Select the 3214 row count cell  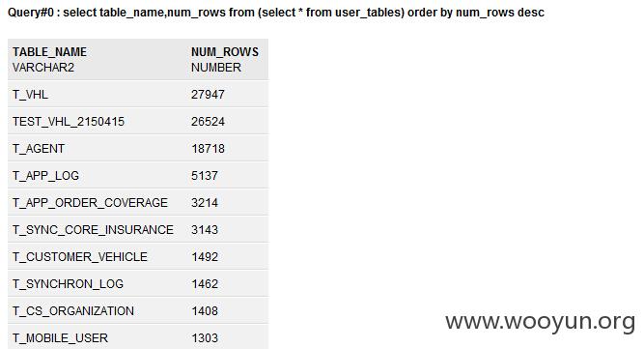[205, 203]
